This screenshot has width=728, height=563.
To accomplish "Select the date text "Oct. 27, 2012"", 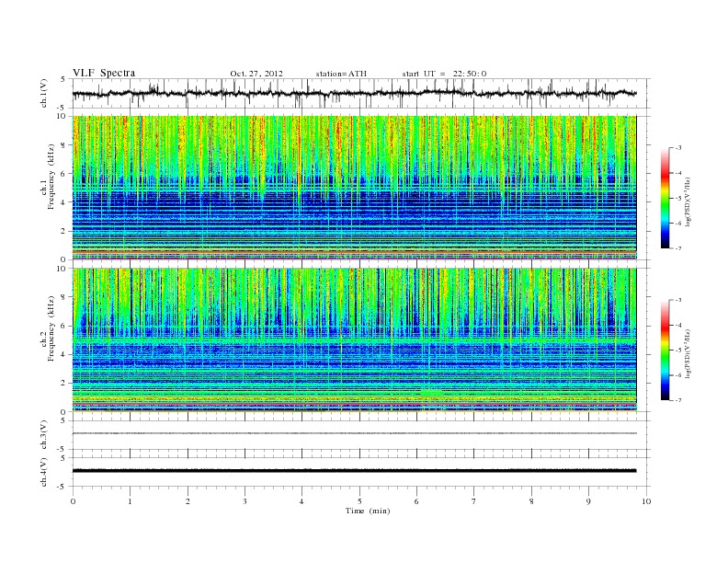I will point(256,74).
